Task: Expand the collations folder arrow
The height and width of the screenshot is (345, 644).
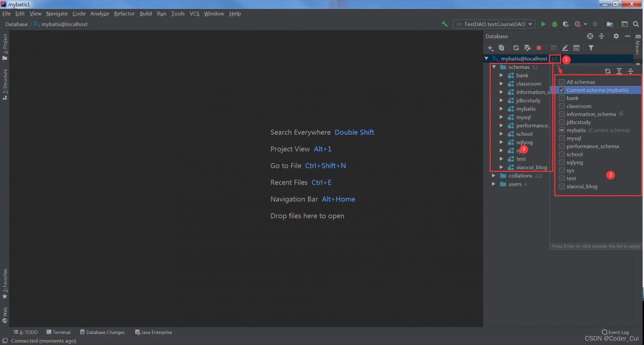Action: 494,176
